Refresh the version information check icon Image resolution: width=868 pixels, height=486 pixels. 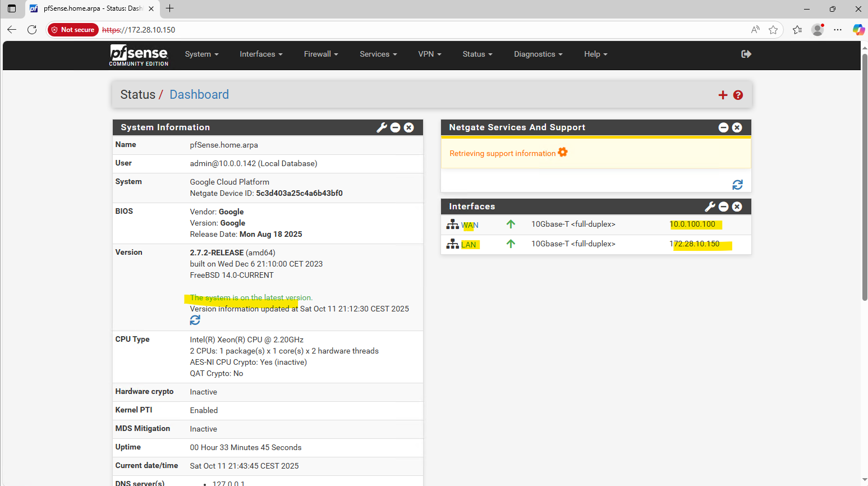tap(195, 320)
